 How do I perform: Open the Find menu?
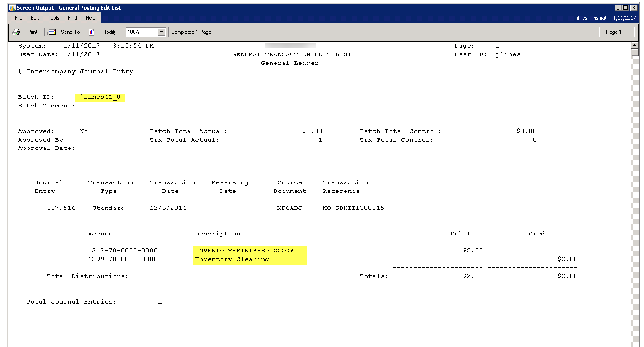pyautogui.click(x=72, y=18)
